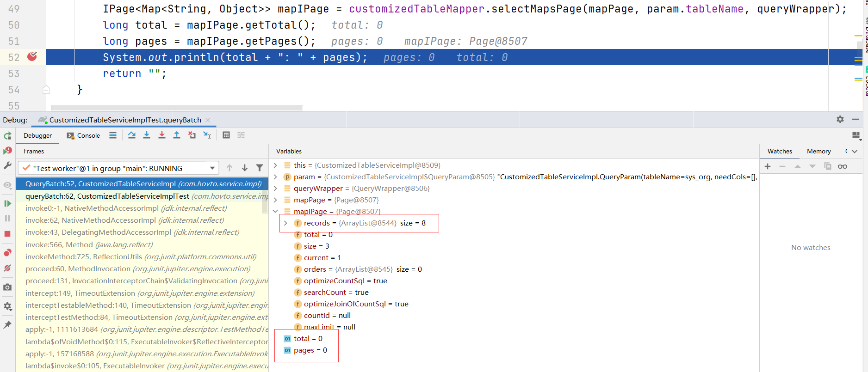The image size is (868, 372).
Task: Click the View Breakpoints double red circle icon
Action: [7, 253]
